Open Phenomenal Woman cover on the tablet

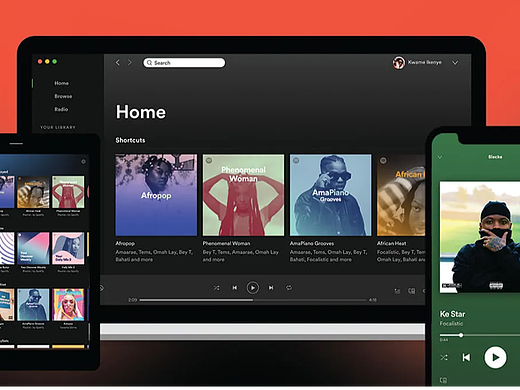(68, 192)
